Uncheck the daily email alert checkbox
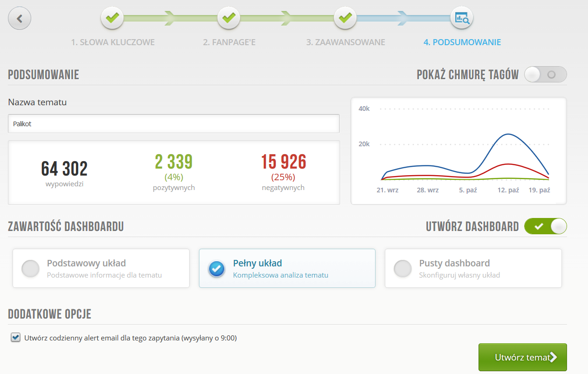This screenshot has width=588, height=374. coord(16,338)
